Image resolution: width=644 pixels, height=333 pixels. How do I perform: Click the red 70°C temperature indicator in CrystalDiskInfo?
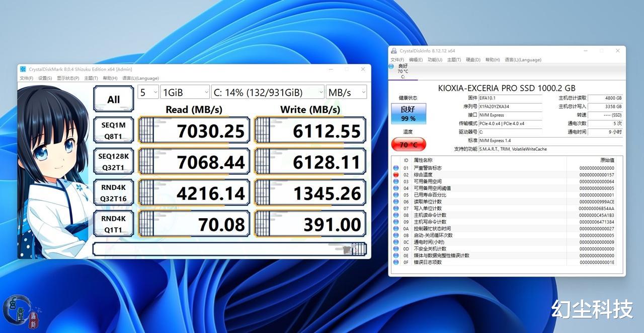coord(408,145)
